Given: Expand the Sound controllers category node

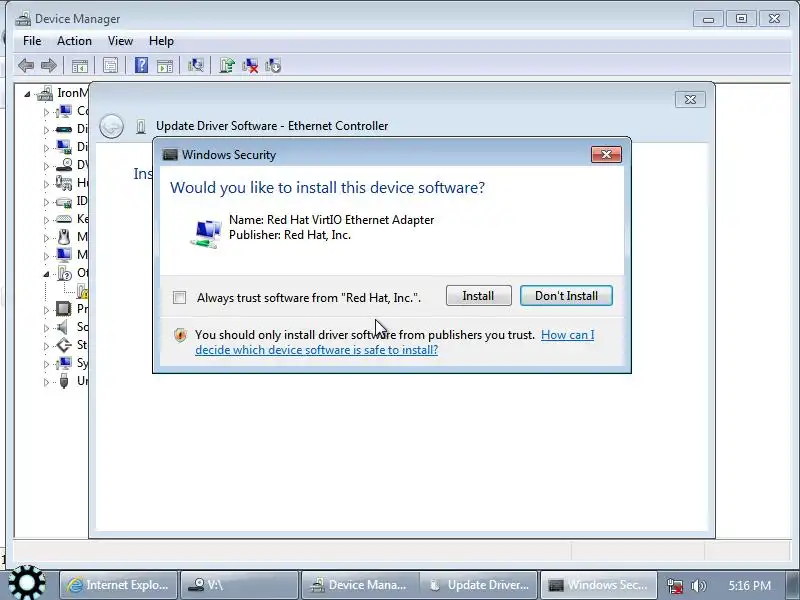Looking at the screenshot, I should [x=46, y=328].
